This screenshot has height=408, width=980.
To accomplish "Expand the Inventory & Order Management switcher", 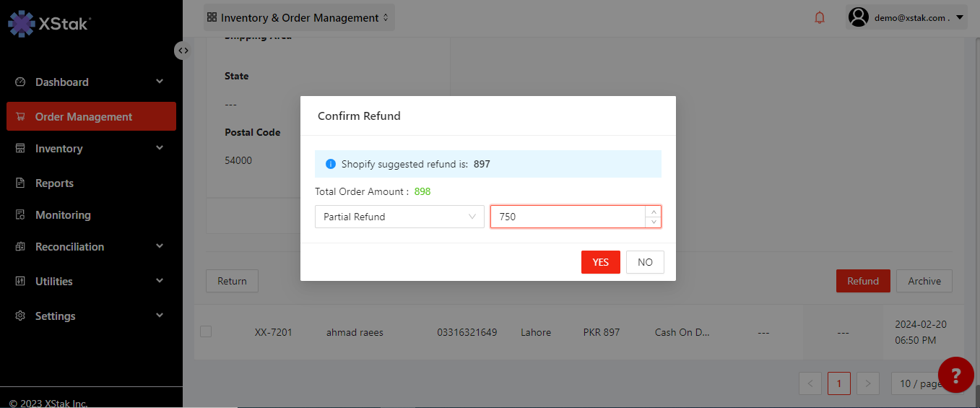I will [x=299, y=17].
